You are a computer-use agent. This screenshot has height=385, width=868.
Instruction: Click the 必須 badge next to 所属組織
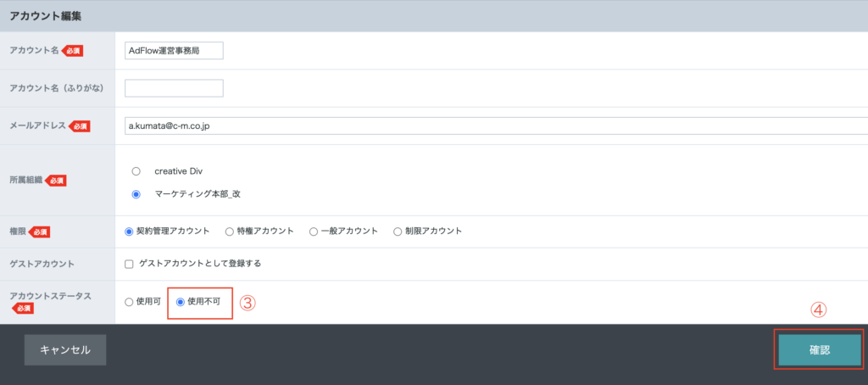pyautogui.click(x=56, y=181)
